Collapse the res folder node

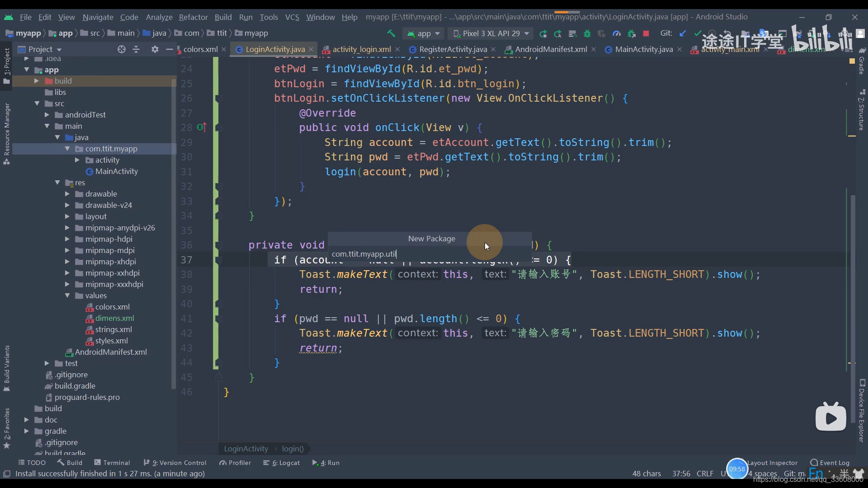[57, 183]
